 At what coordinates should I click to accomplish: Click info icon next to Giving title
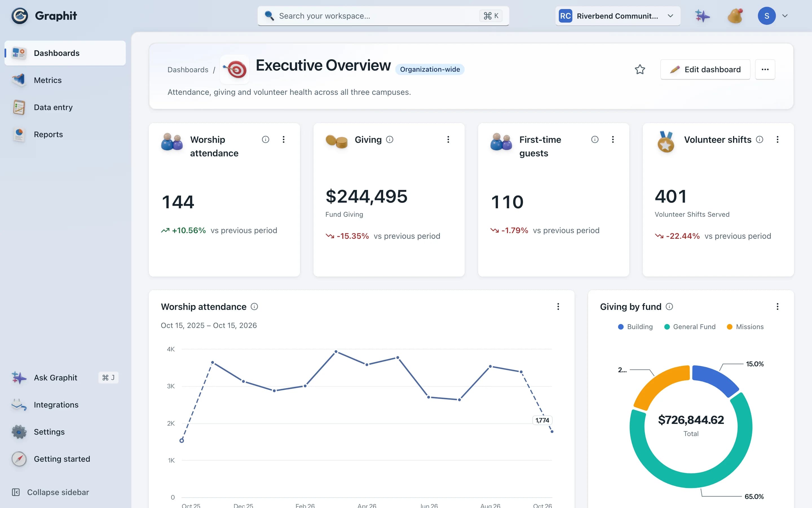point(390,139)
